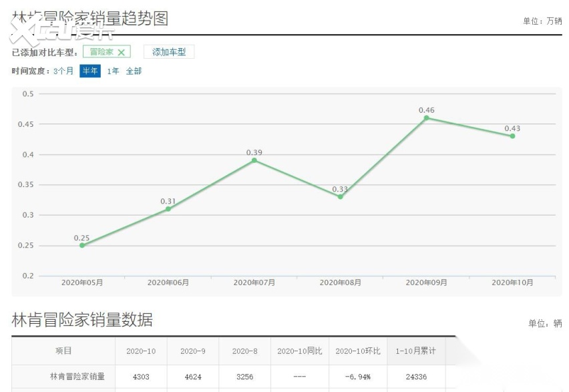Click the 2020-10同比 column header
Viewport: 569px width, 392px height.
tap(299, 351)
